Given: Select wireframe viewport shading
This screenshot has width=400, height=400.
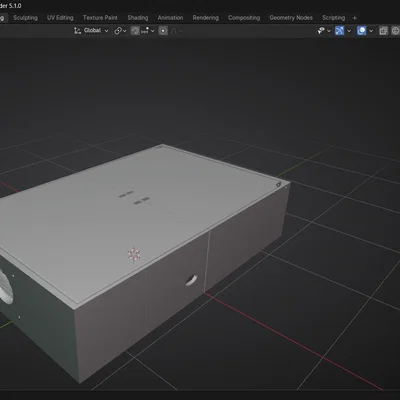Looking at the screenshot, I should click(x=396, y=31).
